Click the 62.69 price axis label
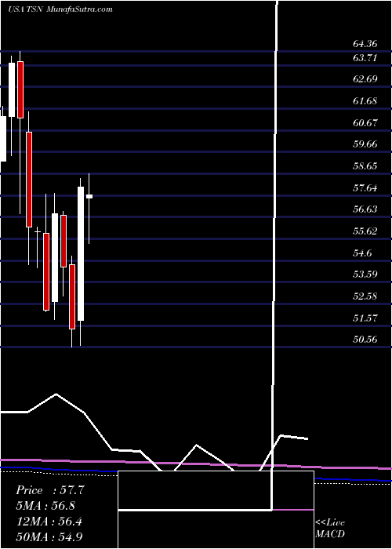The image size is (392, 549). [x=365, y=79]
